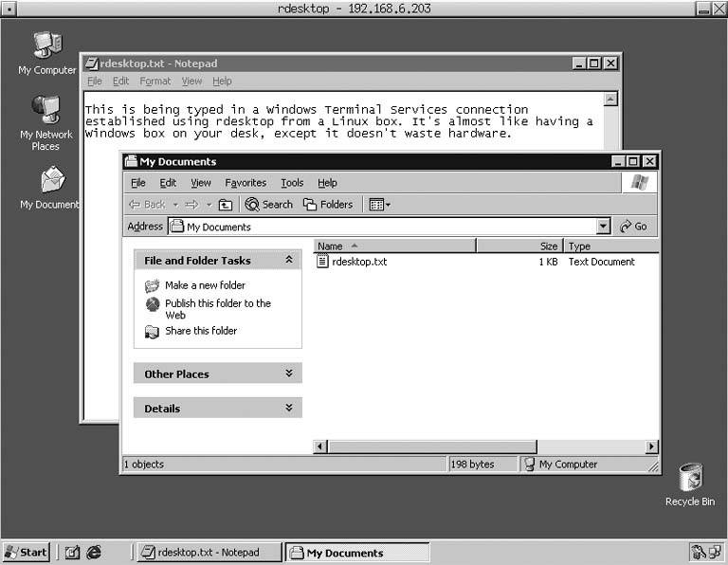
Task: Open the Recycle Bin desktop icon
Action: coord(690,485)
